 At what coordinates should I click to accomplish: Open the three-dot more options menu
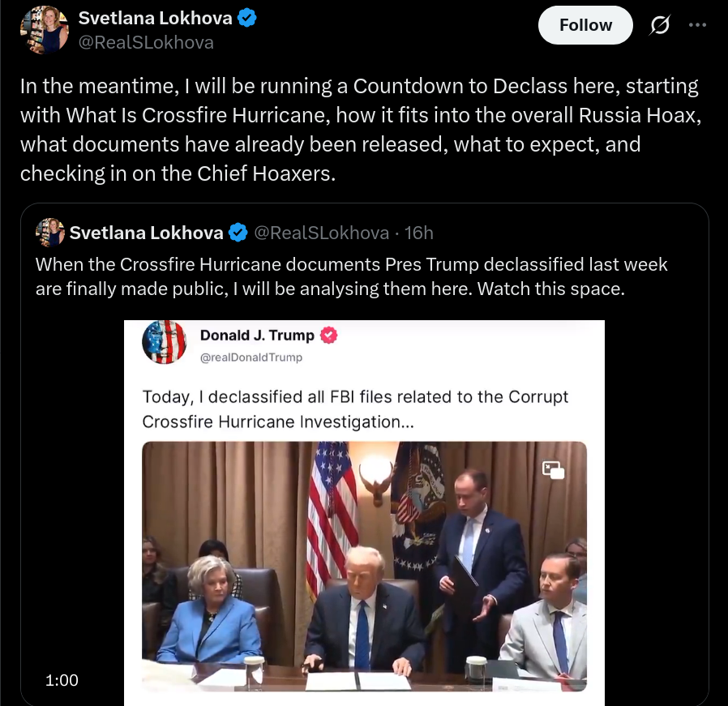(697, 25)
